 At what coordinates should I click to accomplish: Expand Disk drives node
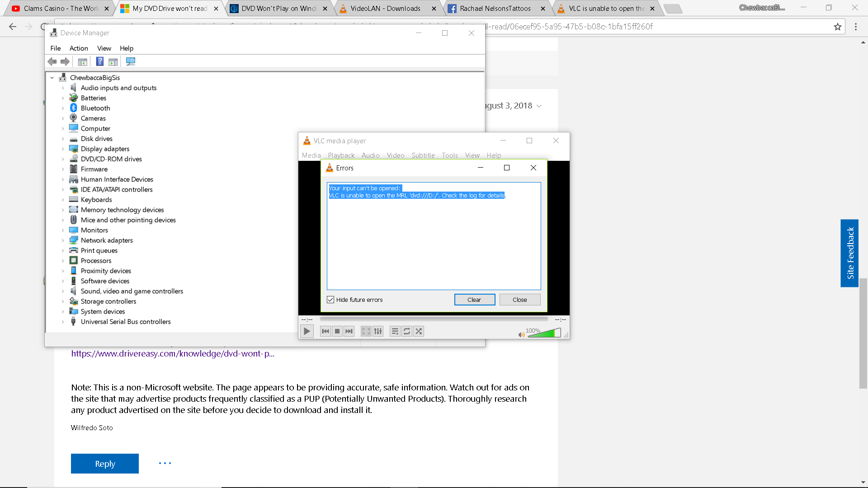pyautogui.click(x=63, y=139)
